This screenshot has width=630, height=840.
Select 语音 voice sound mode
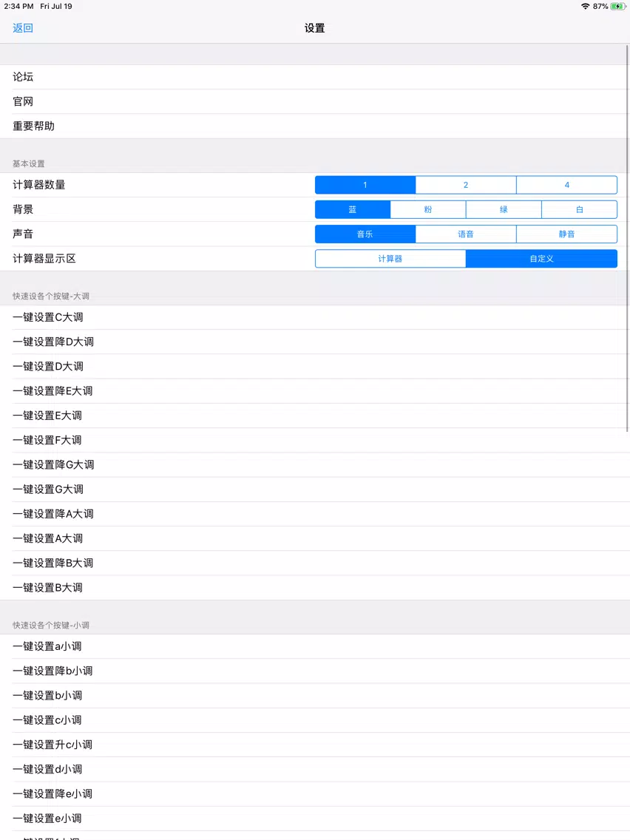tap(466, 234)
